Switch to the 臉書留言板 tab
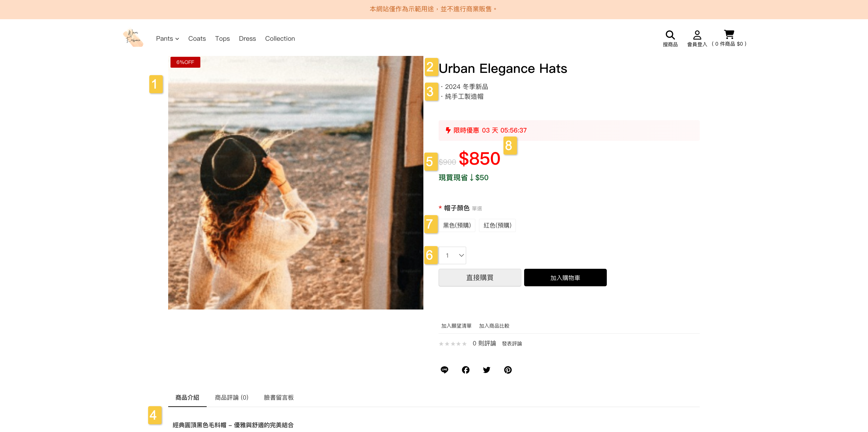 tap(279, 397)
